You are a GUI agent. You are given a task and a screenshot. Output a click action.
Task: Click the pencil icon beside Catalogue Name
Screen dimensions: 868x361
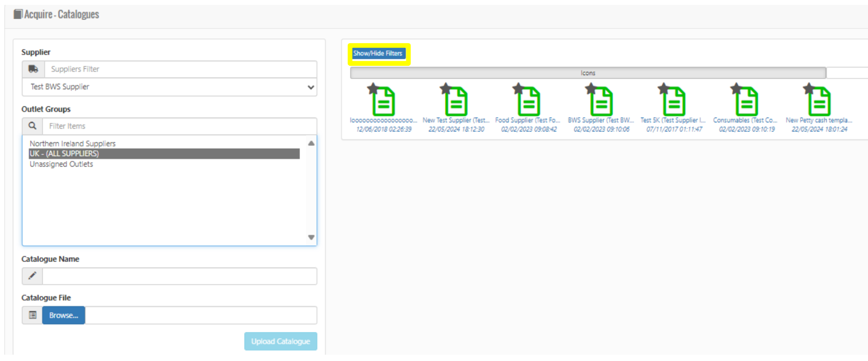pos(33,276)
